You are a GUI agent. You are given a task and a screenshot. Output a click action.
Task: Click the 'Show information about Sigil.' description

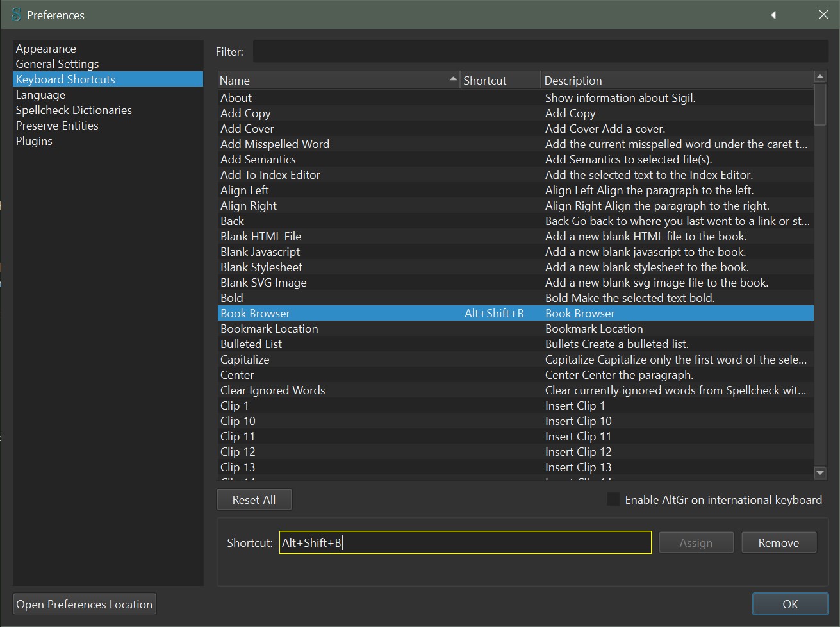coord(620,98)
